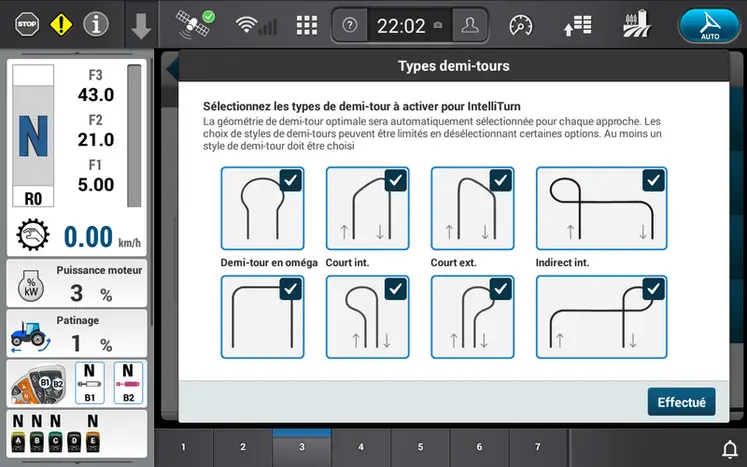Open GPS satellite status icon
This screenshot has width=747, height=467.
point(195,24)
